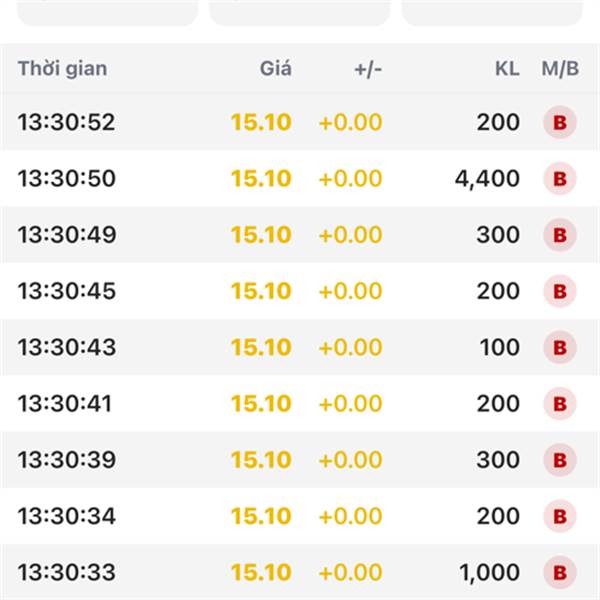The image size is (600, 600).
Task: Click the B badge for the 13:30:49 trade
Action: tap(560, 235)
